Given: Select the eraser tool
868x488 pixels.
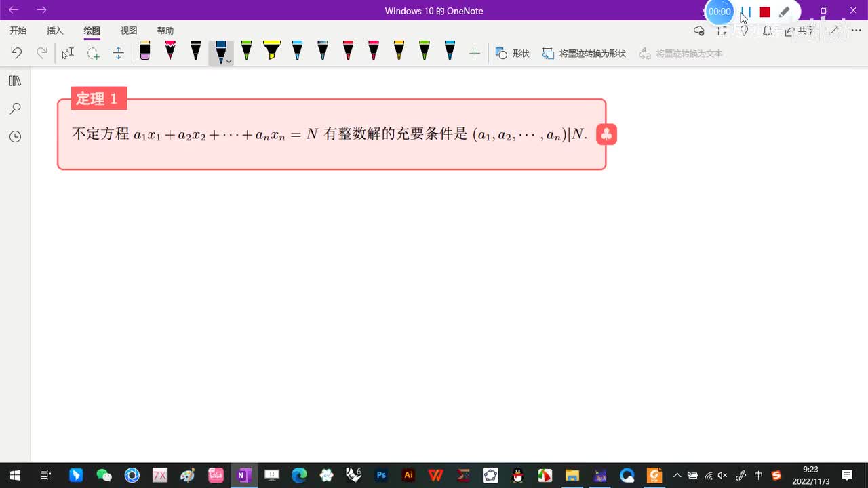Looking at the screenshot, I should pyautogui.click(x=144, y=51).
